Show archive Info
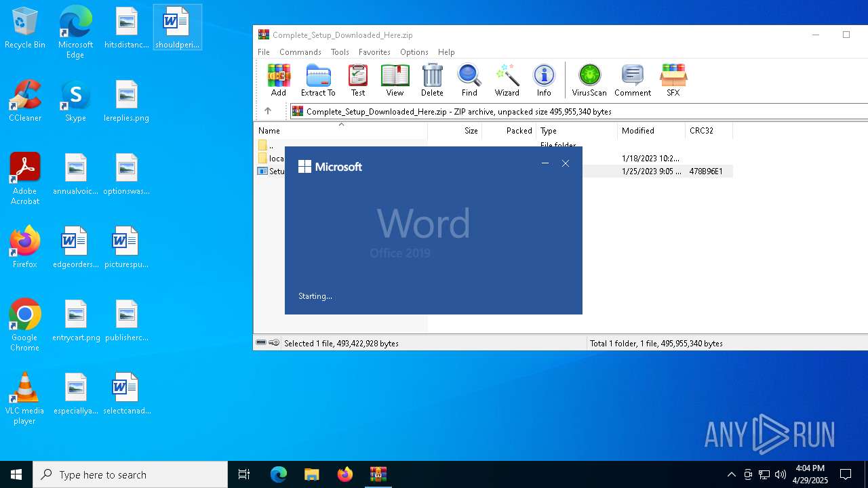Screen dimensions: 868x488 click(544, 81)
